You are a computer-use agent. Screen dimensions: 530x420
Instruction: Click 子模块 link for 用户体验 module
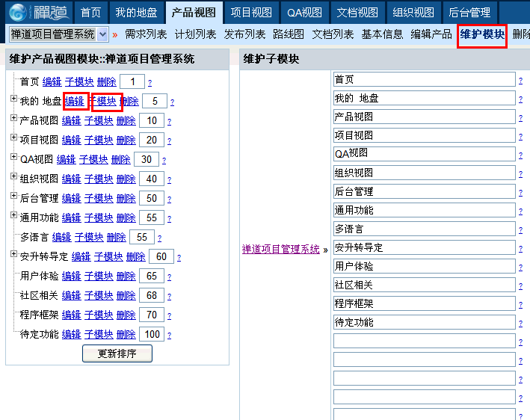click(x=99, y=276)
